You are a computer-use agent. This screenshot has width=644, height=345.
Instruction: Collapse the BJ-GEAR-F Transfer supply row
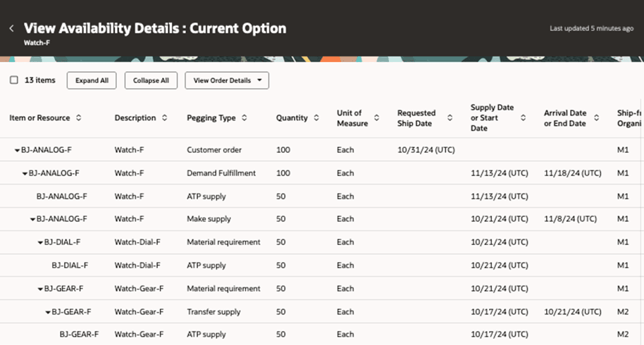point(48,311)
